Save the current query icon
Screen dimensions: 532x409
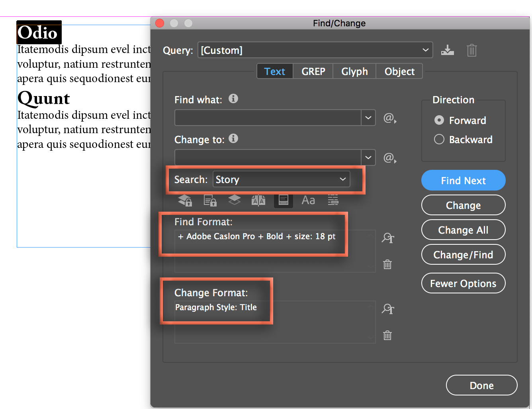(448, 50)
